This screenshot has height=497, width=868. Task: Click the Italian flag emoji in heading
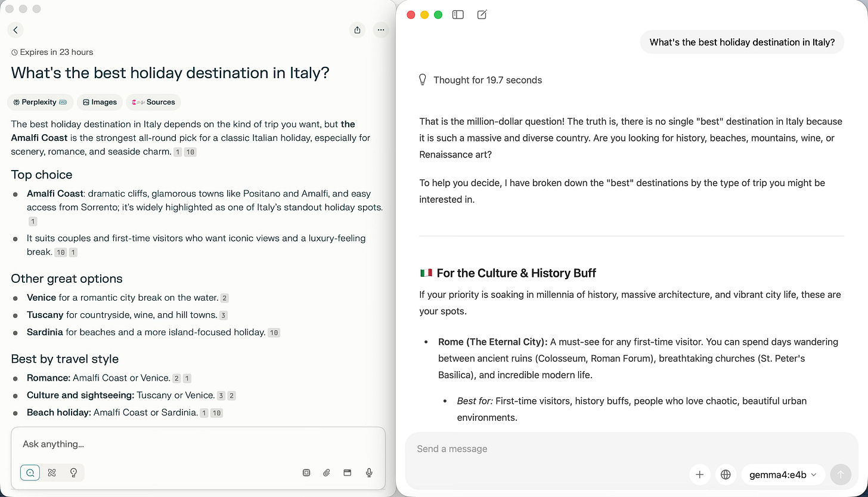(426, 273)
